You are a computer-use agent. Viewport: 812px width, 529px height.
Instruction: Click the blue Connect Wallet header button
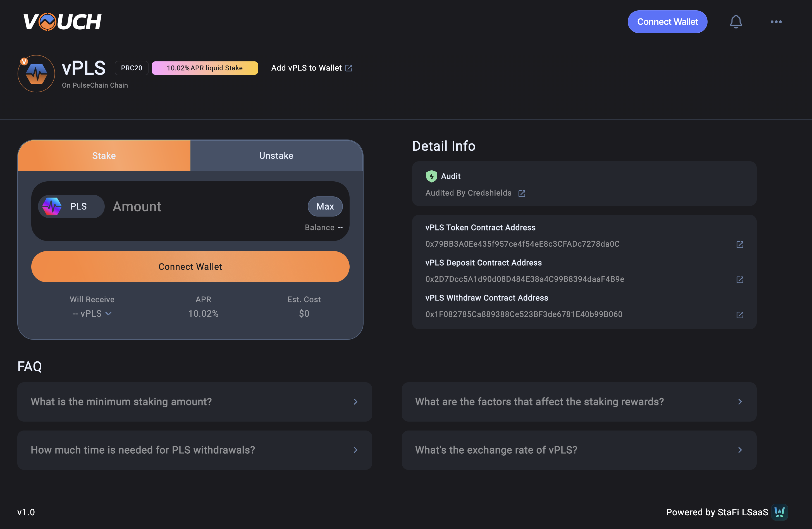pyautogui.click(x=667, y=22)
